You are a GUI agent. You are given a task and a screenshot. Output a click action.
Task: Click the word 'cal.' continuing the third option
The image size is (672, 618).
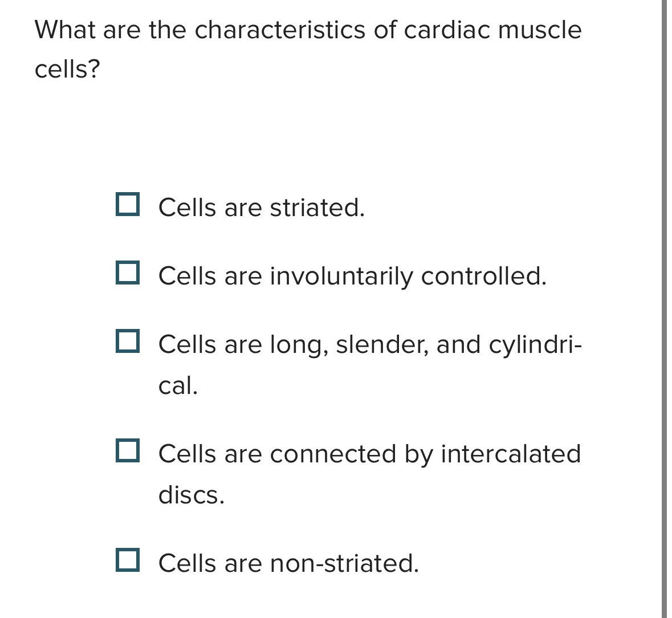coord(177,387)
